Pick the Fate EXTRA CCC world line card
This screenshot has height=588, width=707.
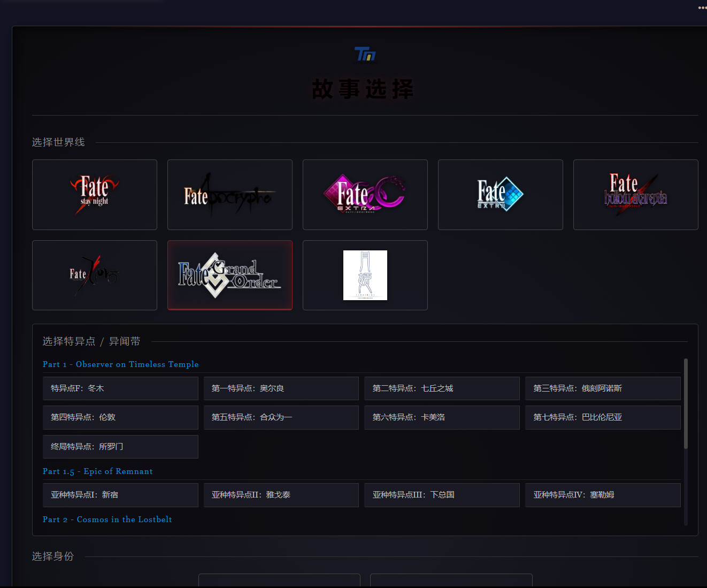tap(365, 195)
